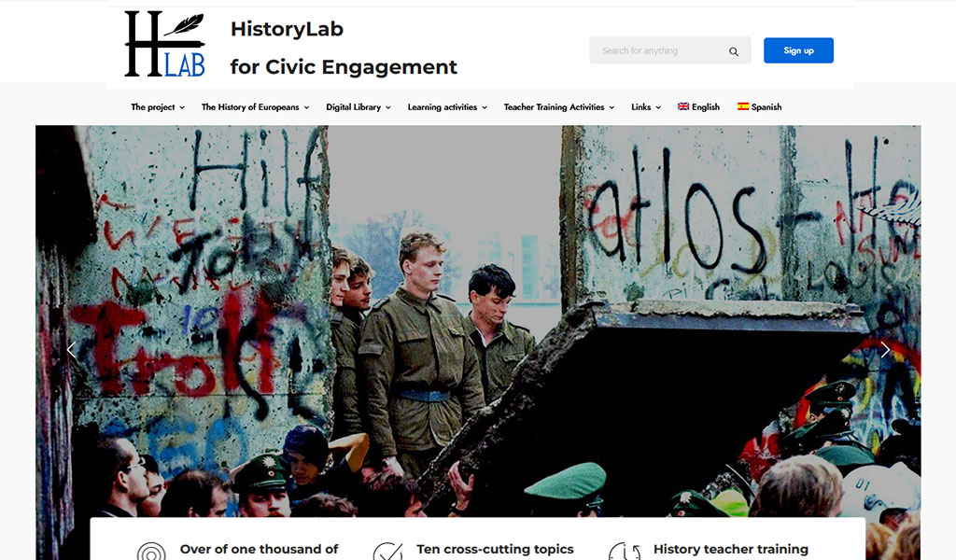The image size is (956, 560).
Task: Open The History of Europeans menu
Action: click(x=250, y=106)
